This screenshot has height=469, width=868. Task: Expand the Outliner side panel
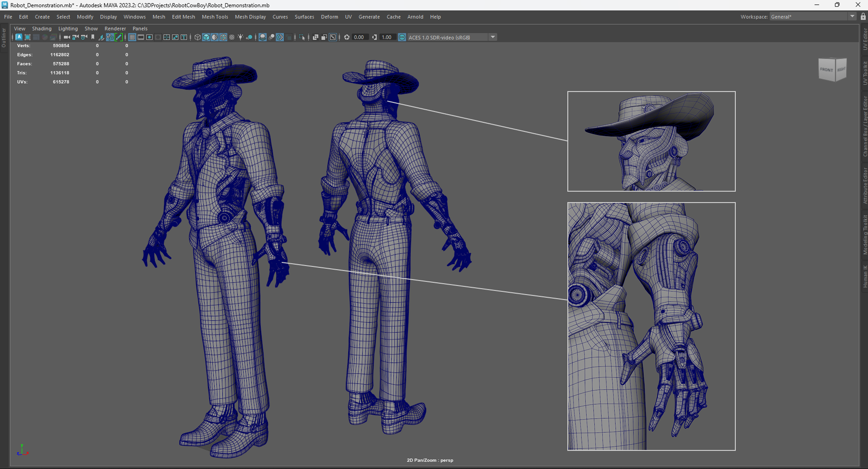coord(4,38)
